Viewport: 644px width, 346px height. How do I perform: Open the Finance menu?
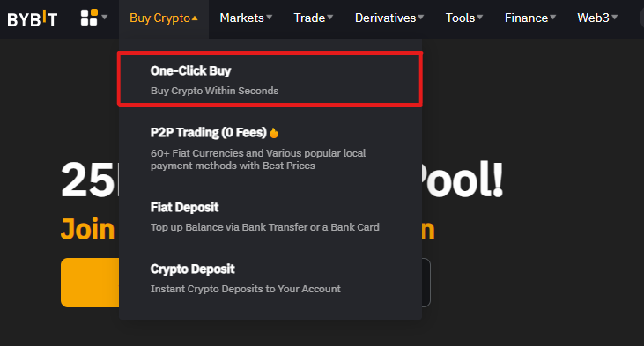click(x=529, y=18)
